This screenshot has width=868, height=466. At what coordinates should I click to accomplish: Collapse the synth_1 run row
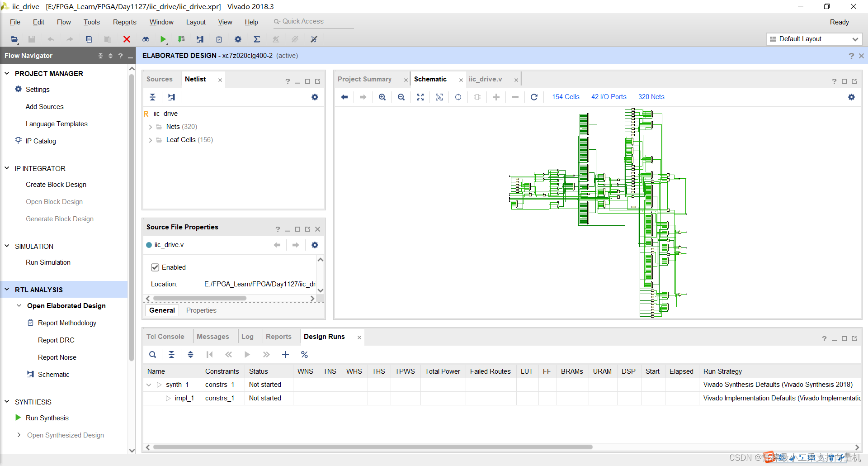(149, 385)
